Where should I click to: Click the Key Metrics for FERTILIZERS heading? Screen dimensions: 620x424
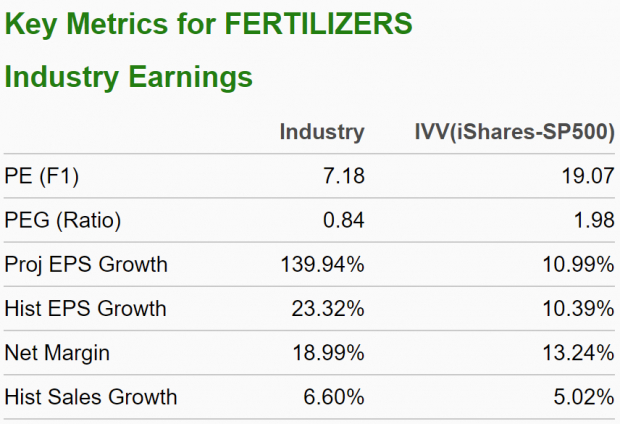click(209, 24)
